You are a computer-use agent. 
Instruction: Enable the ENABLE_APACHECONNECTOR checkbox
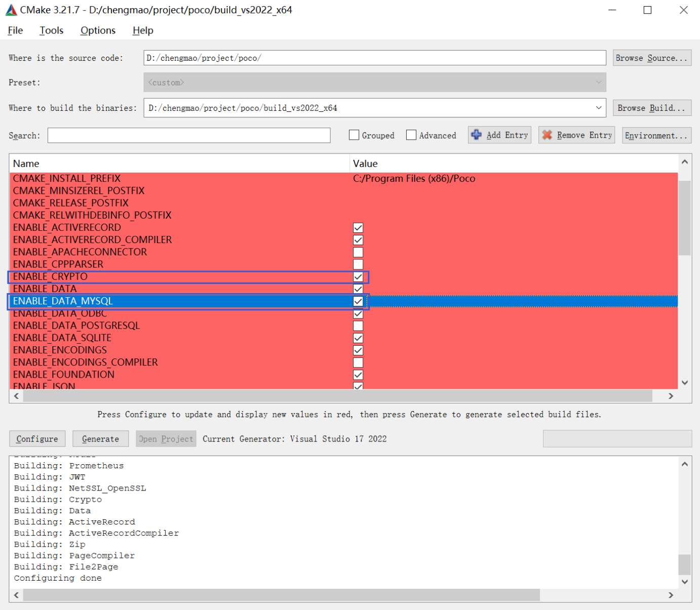(358, 252)
